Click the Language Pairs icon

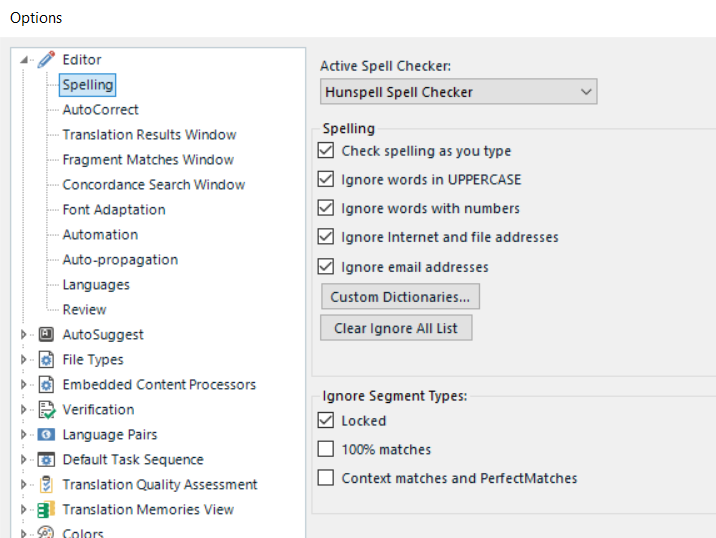[46, 434]
